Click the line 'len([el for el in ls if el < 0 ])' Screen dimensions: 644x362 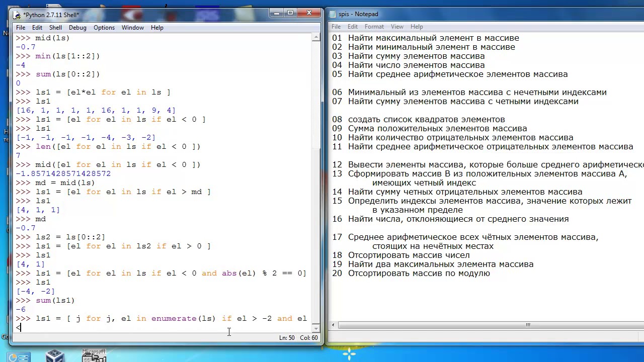(x=118, y=146)
